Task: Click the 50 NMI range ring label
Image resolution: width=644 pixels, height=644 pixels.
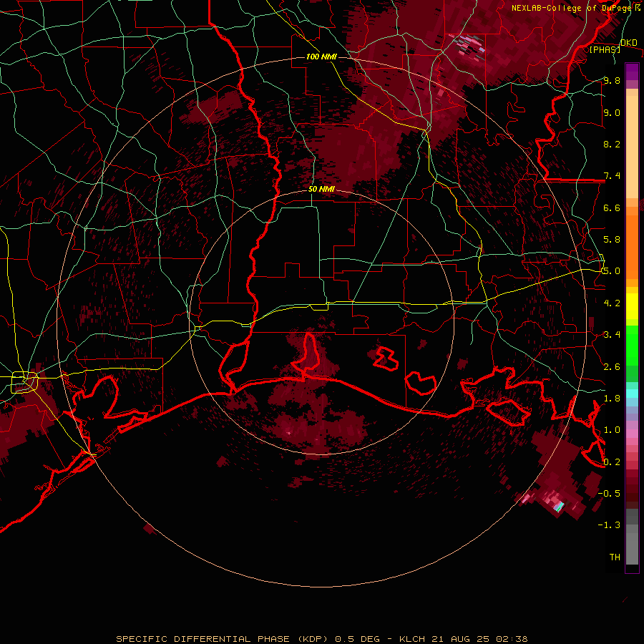Action: tap(321, 190)
